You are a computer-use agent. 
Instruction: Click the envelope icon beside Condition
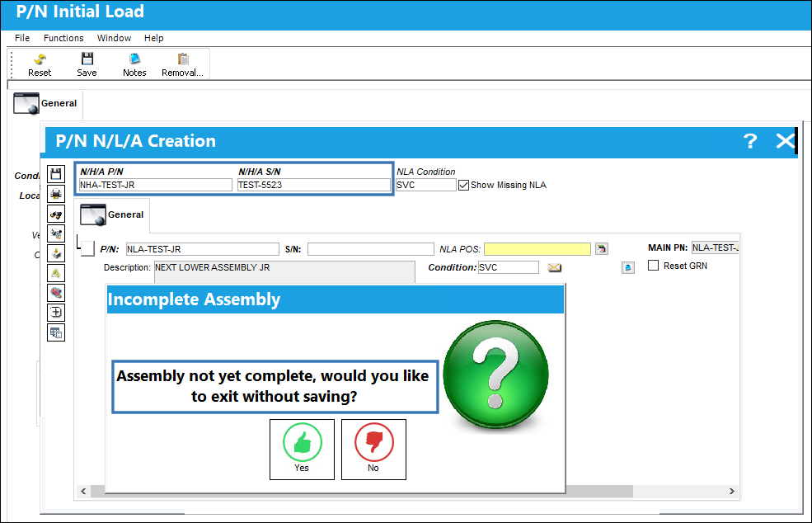pos(555,267)
